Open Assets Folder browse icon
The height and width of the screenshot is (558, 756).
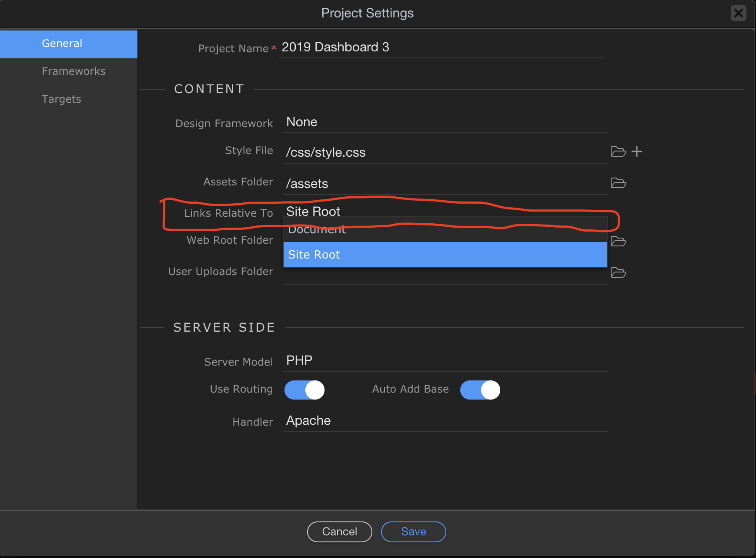point(618,183)
